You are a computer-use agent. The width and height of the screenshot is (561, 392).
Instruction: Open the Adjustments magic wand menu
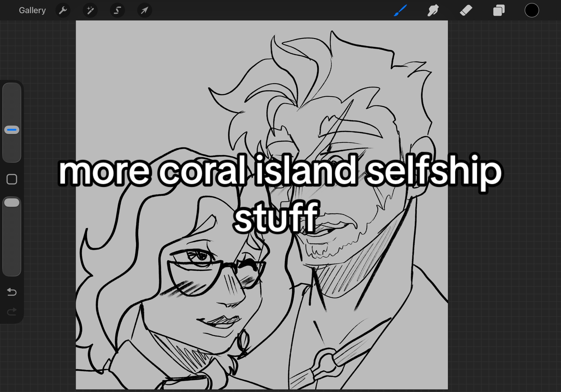tap(90, 10)
